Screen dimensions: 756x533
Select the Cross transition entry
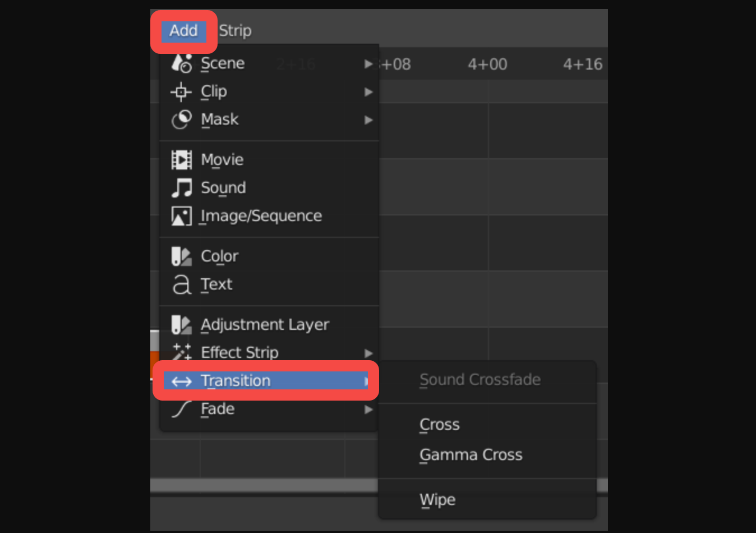pyautogui.click(x=439, y=424)
